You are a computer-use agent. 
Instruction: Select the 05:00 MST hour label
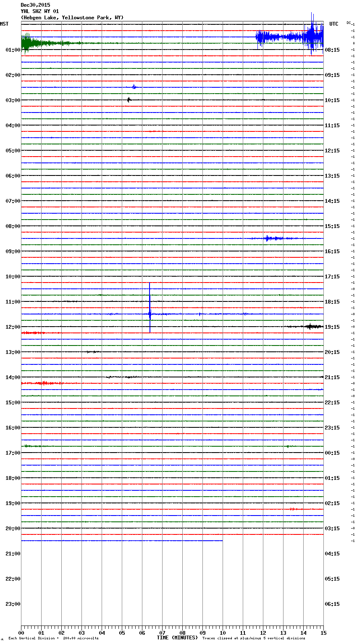coord(13,151)
